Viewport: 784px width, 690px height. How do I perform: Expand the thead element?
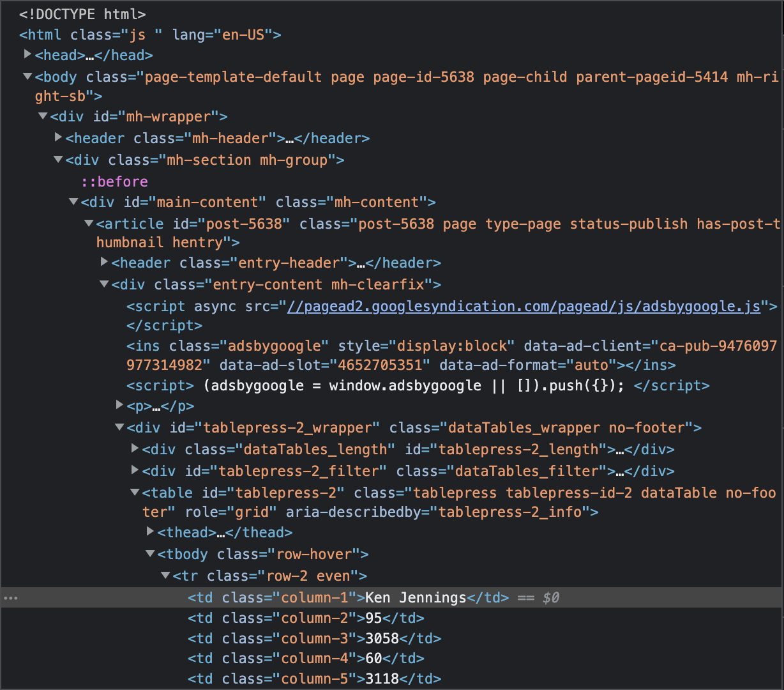150,531
